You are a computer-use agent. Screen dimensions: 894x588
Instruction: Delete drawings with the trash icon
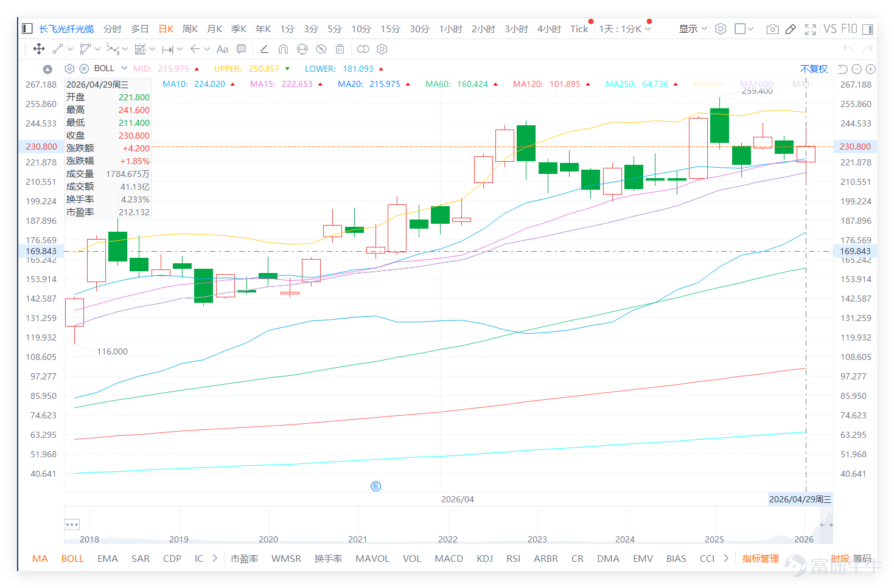click(340, 49)
